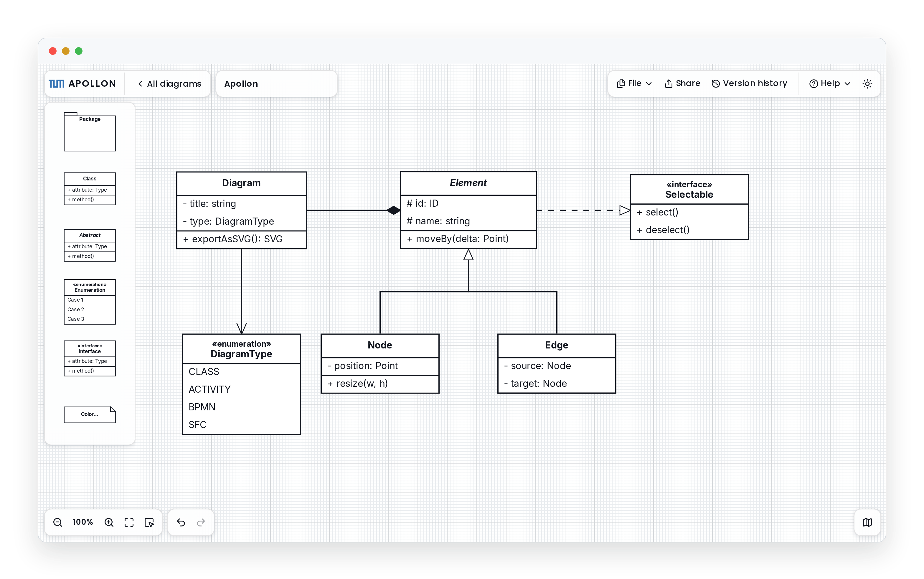Image resolution: width=924 pixels, height=579 pixels.
Task: Click the green maximize window button
Action: point(79,51)
